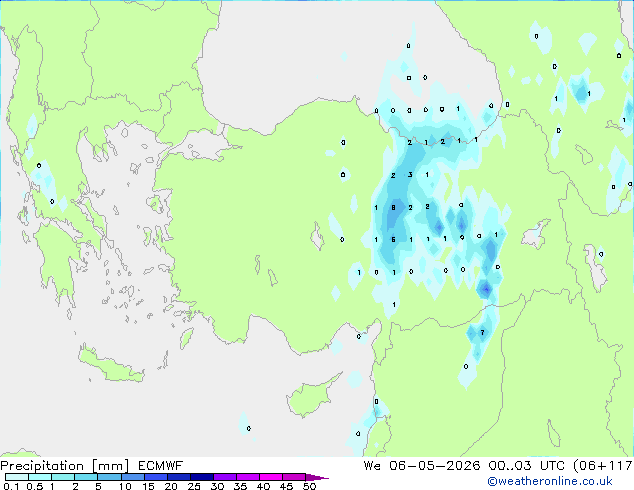This screenshot has height=490, width=634.
Task: Click the '(06+117' forecast offset text
Action: click(603, 466)
